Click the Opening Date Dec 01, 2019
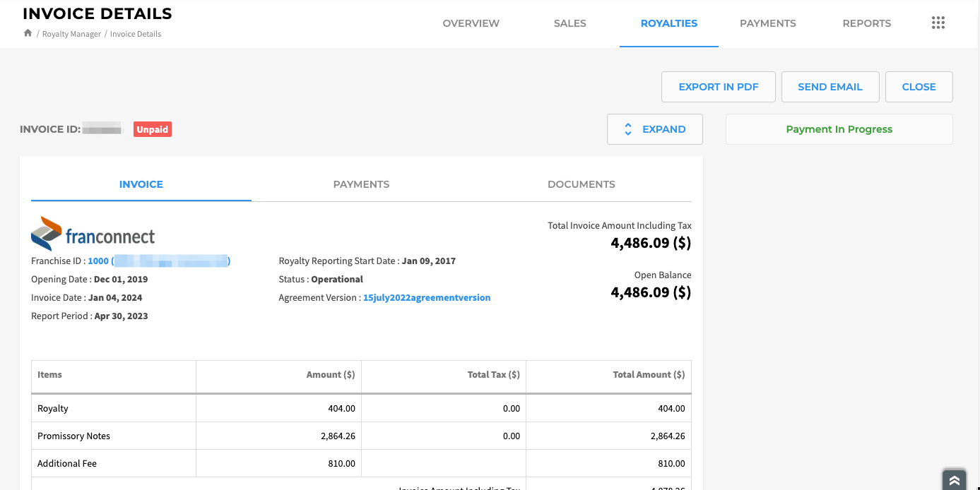 (x=121, y=280)
